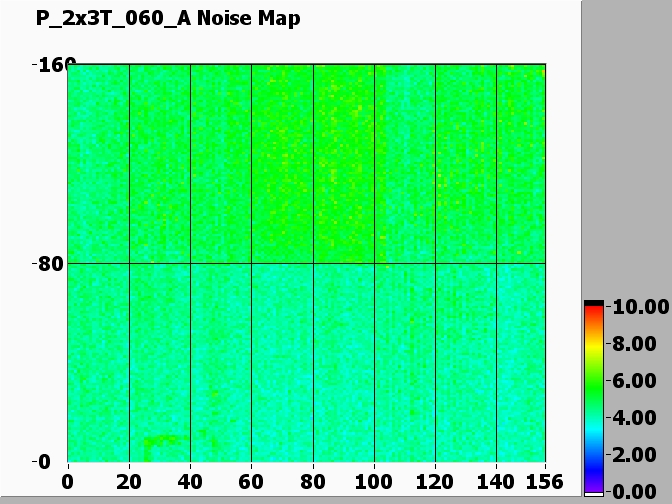Select the x-axis tick label 140
The width and height of the screenshot is (672, 504).
pyautogui.click(x=496, y=482)
